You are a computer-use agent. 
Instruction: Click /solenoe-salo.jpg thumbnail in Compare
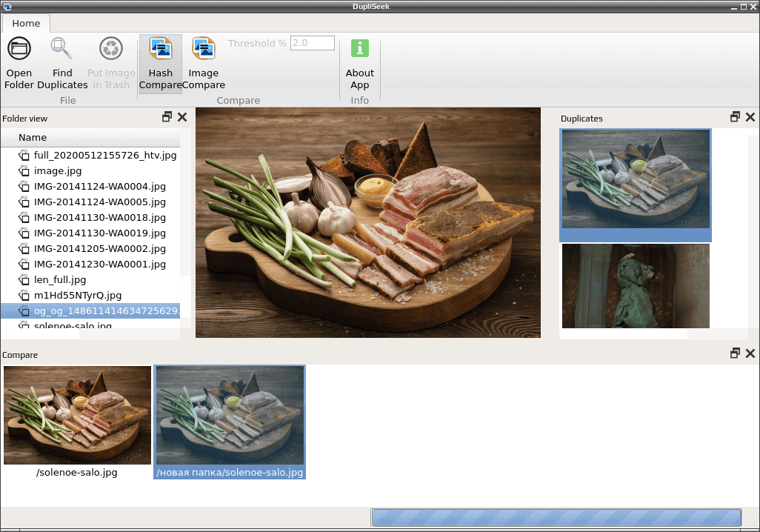77,416
